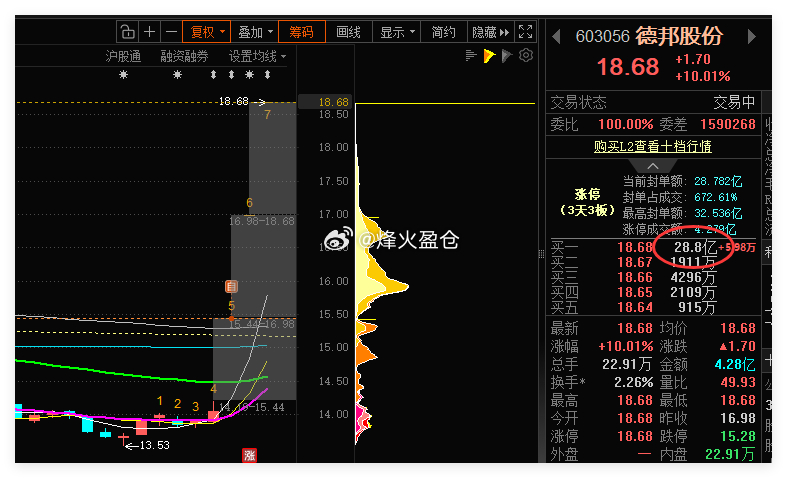The height and width of the screenshot is (478, 787).
Task: Click the first star event marker
Action: (123, 75)
